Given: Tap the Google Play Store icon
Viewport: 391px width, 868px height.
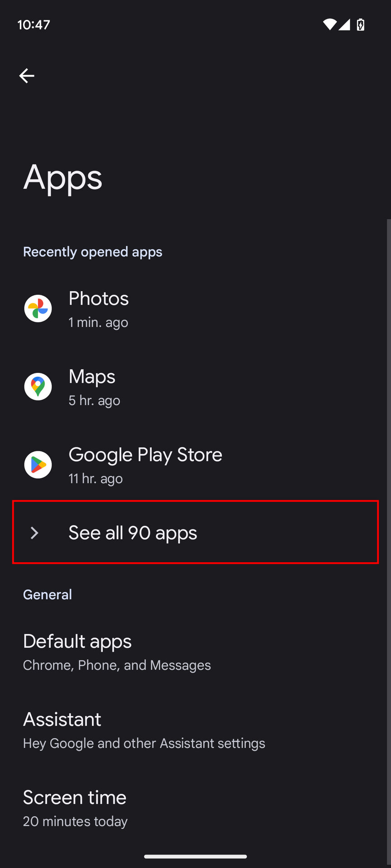Looking at the screenshot, I should point(38,465).
